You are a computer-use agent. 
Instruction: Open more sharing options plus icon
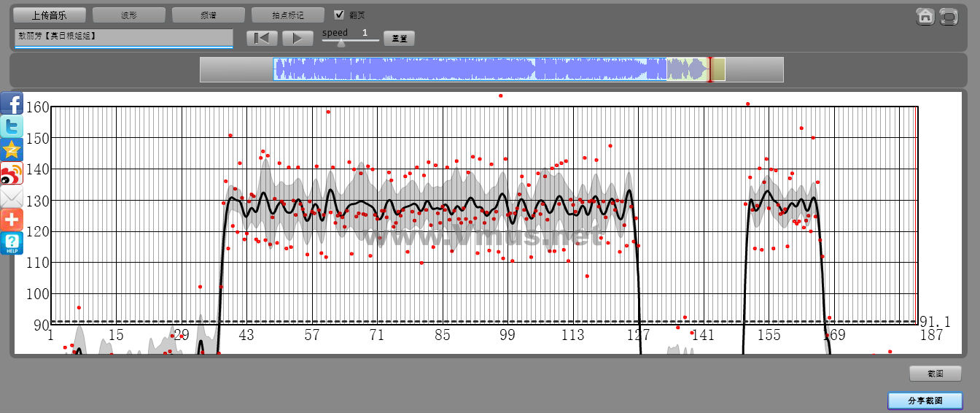tap(12, 219)
